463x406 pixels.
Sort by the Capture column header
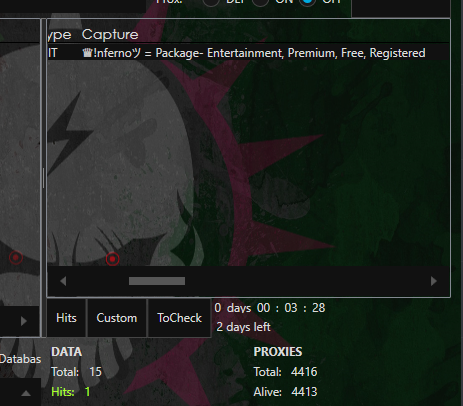[x=110, y=35]
